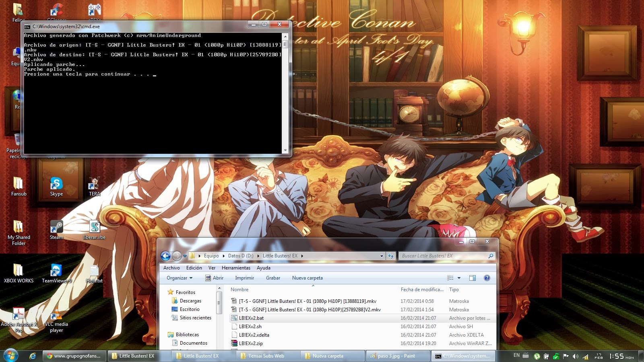Open the Edición menu
This screenshot has width=644, height=362.
pyautogui.click(x=194, y=268)
